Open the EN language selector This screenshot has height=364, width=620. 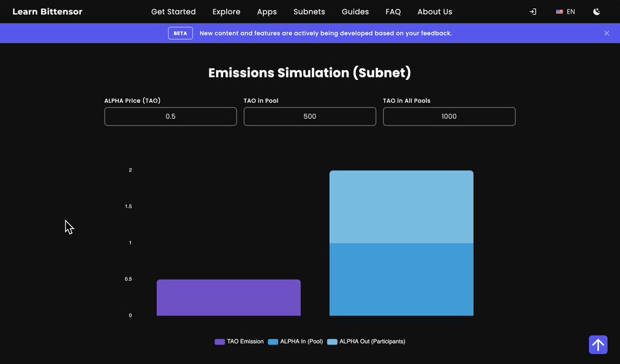pos(565,11)
